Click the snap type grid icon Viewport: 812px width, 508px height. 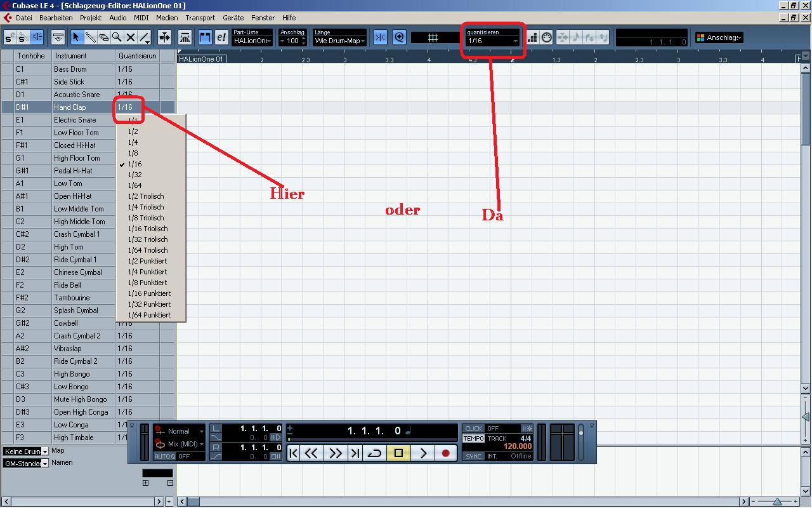[433, 37]
